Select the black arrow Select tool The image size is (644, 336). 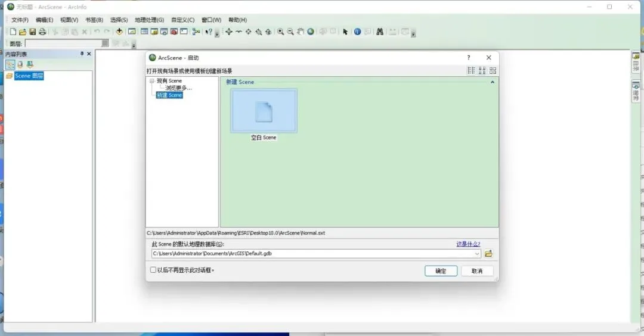[345, 32]
